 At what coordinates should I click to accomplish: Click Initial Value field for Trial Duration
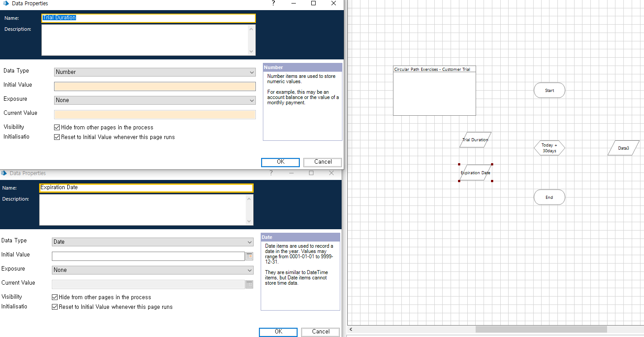click(x=155, y=86)
